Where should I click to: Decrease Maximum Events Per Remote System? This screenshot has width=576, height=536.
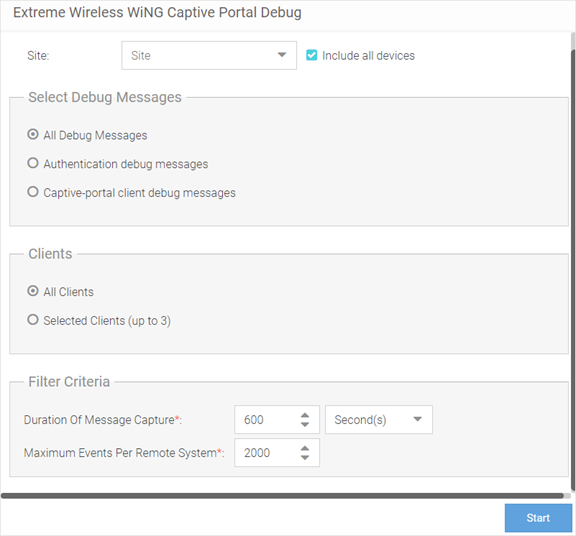click(x=305, y=457)
